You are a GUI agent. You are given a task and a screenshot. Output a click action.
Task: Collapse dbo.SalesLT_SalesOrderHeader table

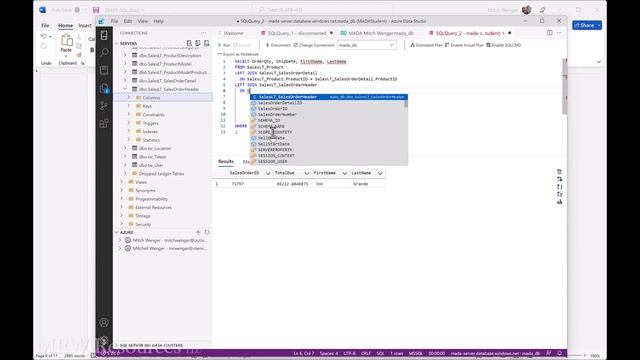point(125,89)
